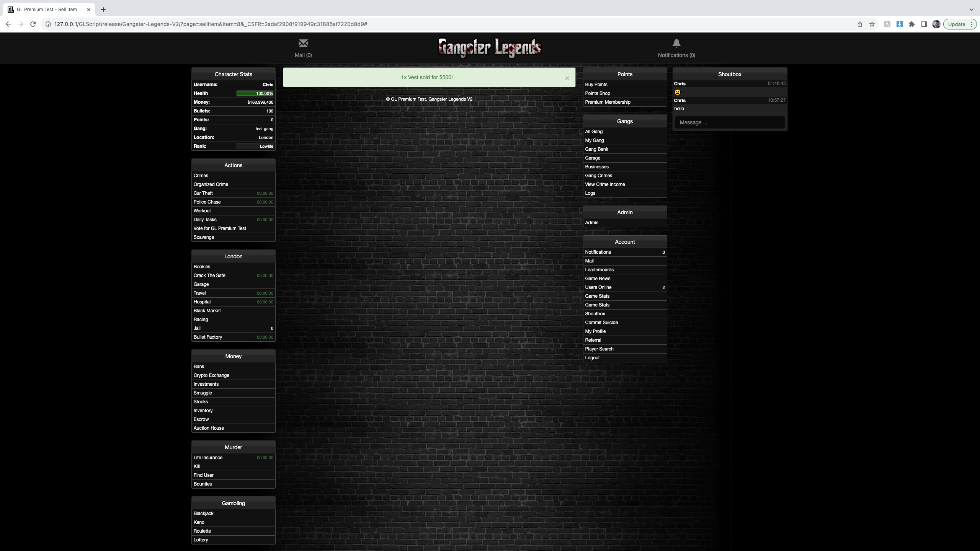Open the Black Market link
This screenshot has height=551, width=980.
point(207,311)
